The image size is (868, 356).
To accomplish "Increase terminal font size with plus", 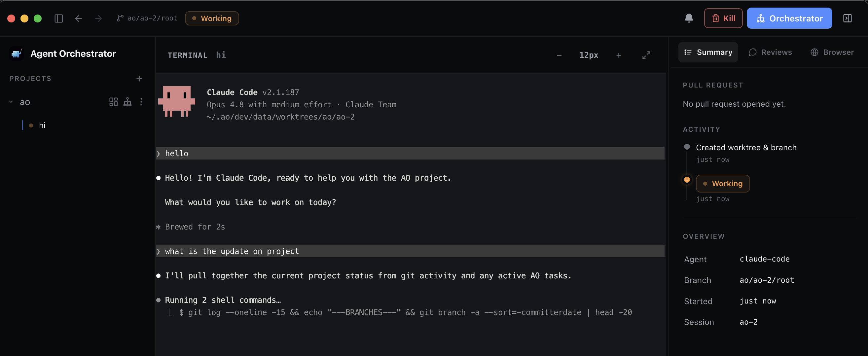I will [619, 55].
